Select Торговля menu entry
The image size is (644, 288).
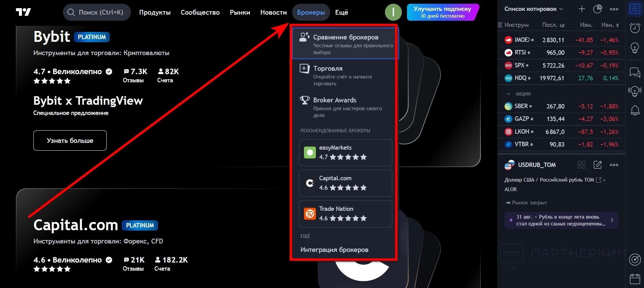(345, 75)
